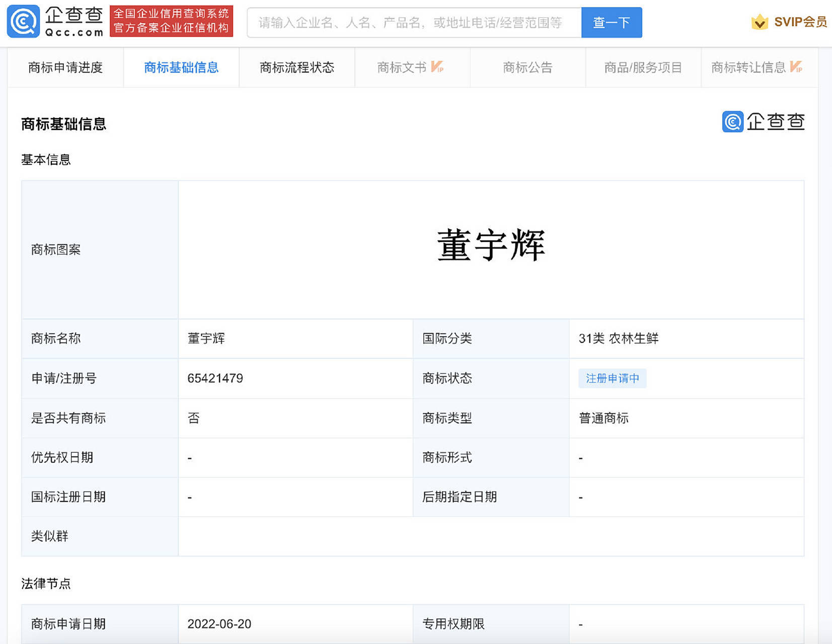This screenshot has height=644, width=832.
Task: Click the 普通商标 trademark type value
Action: 603,418
